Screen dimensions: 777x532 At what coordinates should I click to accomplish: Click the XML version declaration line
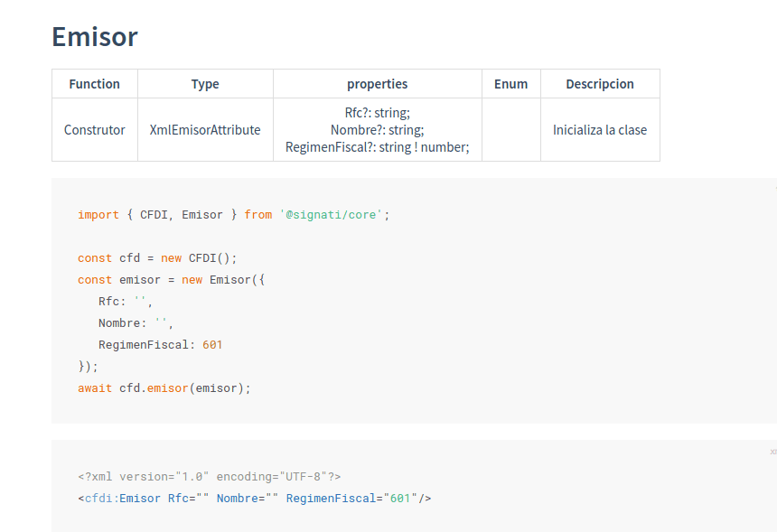pyautogui.click(x=209, y=477)
